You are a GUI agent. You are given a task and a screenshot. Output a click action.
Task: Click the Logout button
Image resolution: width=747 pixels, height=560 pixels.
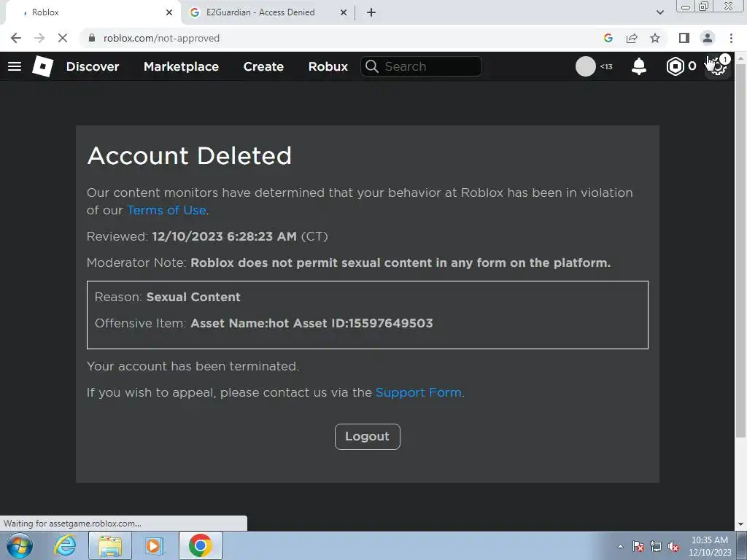(368, 436)
